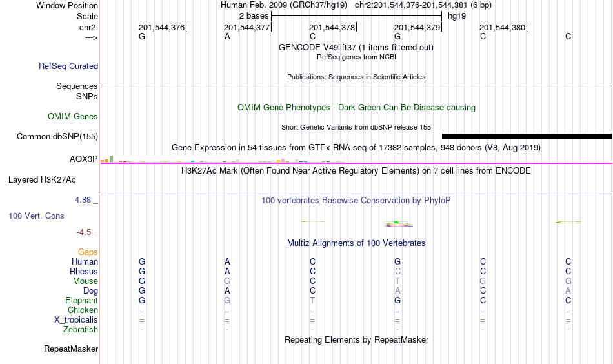Click the PhyloP lower limit value -4.5
This screenshot has height=364, width=613.
point(84,232)
